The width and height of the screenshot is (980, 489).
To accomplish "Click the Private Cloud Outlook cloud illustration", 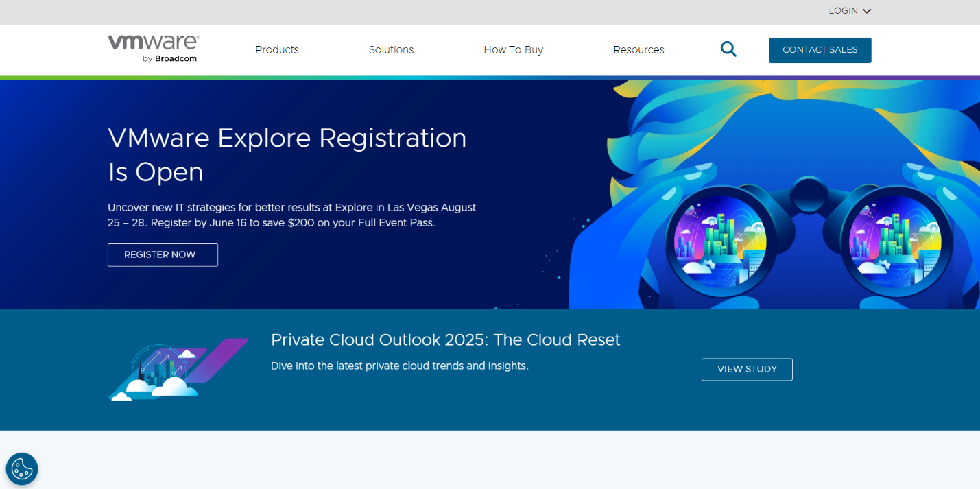I will [x=178, y=369].
